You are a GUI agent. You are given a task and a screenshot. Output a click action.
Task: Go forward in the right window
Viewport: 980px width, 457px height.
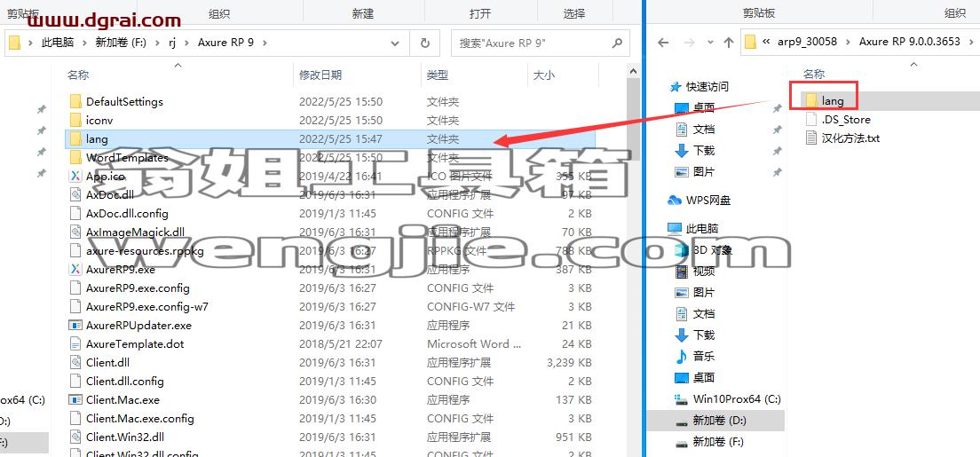(690, 43)
